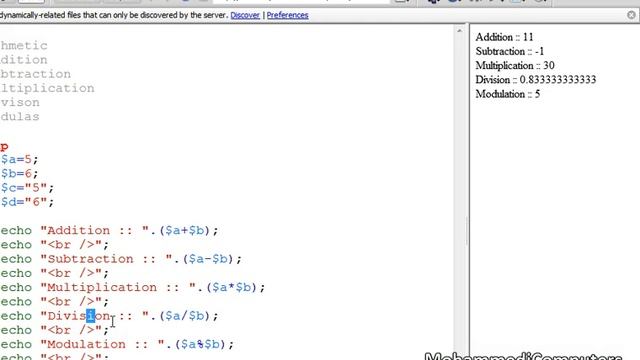Viewport: 640px width, 360px height.
Task: Click the ($a*$b) expression in code
Action: pyautogui.click(x=231, y=287)
